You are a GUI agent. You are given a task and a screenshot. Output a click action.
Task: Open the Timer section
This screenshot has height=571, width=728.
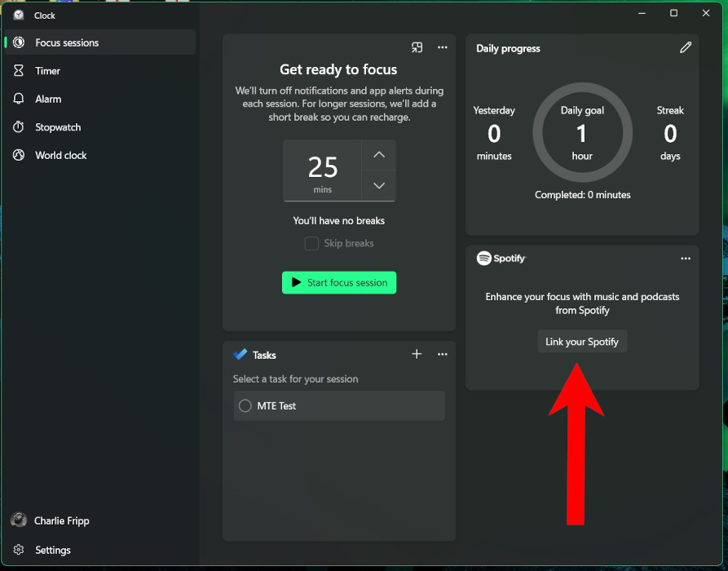pyautogui.click(x=47, y=71)
